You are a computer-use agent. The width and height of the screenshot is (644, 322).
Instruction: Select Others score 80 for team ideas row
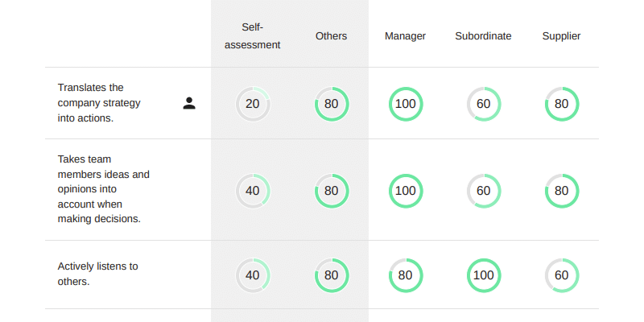(332, 191)
